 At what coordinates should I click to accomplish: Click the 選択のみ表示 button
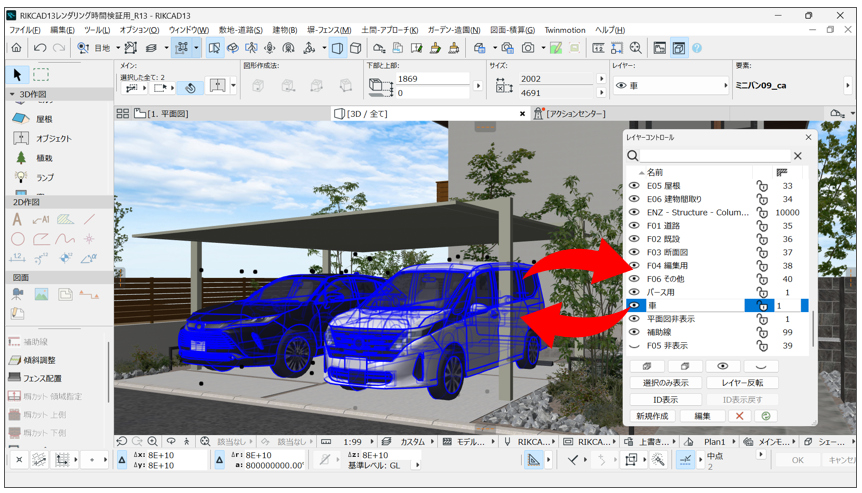tap(665, 383)
